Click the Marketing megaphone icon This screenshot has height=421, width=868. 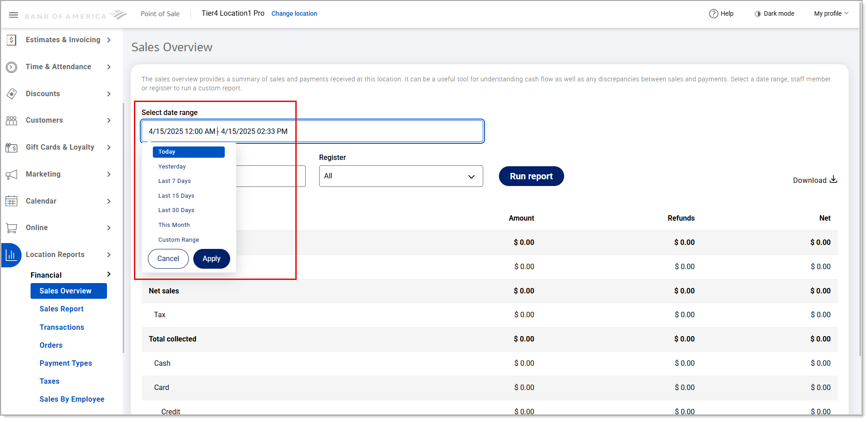[12, 174]
